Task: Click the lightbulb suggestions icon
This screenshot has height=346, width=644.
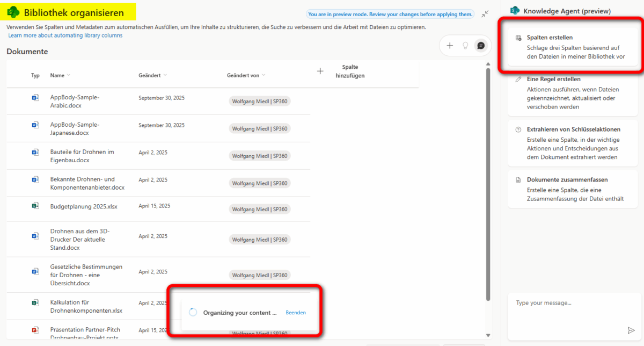Action: [465, 46]
